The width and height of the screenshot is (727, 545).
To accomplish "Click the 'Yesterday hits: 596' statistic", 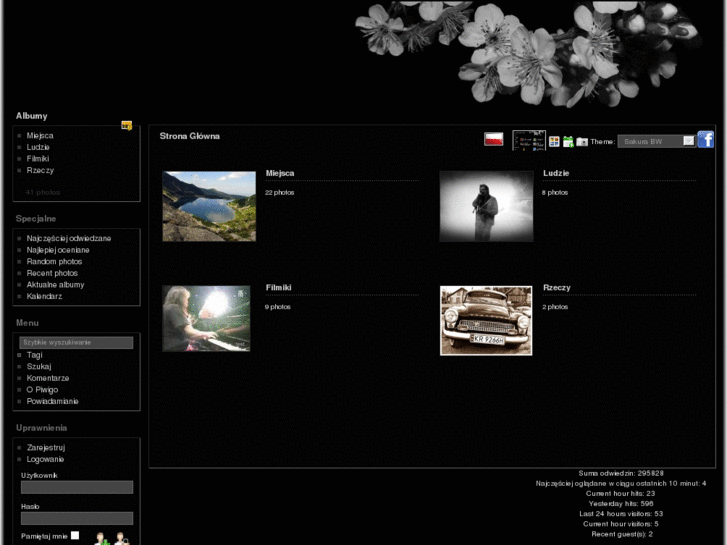I will pos(621,503).
